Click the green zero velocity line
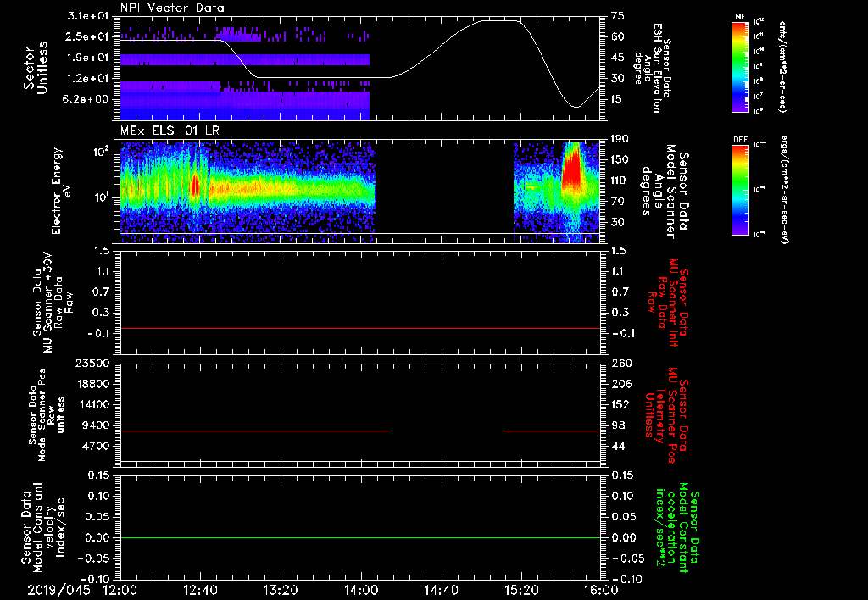The width and height of the screenshot is (868, 600). coord(360,537)
